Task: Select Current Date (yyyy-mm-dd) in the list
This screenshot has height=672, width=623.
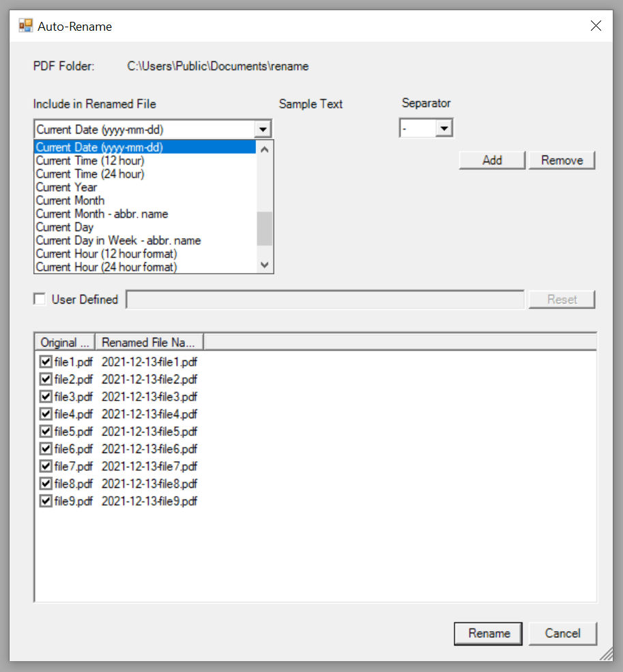Action: click(x=145, y=147)
